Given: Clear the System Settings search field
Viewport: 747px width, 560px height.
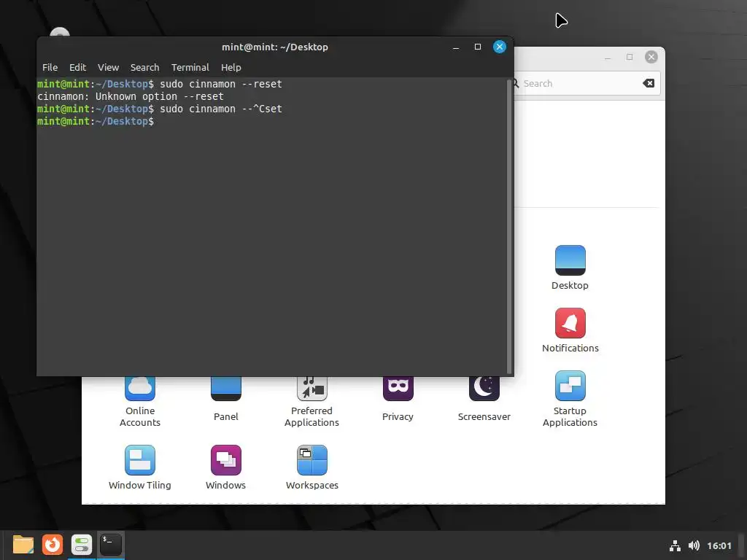Looking at the screenshot, I should click(649, 83).
